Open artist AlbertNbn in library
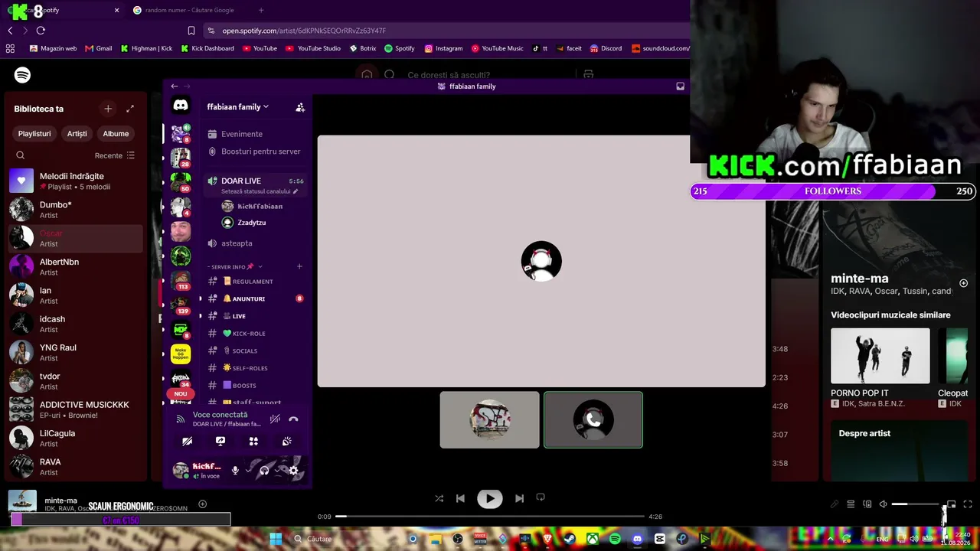Viewport: 980px width, 551px height. [x=75, y=267]
